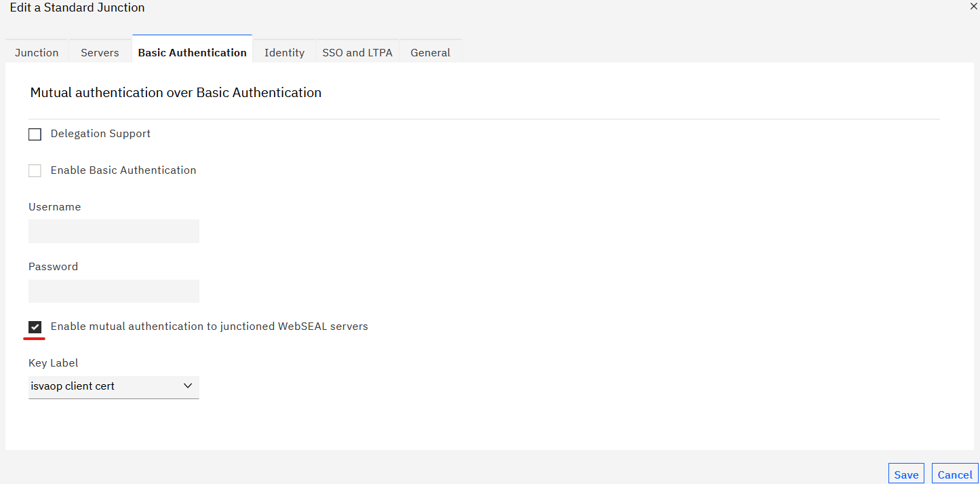The image size is (980, 484).
Task: Click the Key Label chevron icon
Action: 188,386
